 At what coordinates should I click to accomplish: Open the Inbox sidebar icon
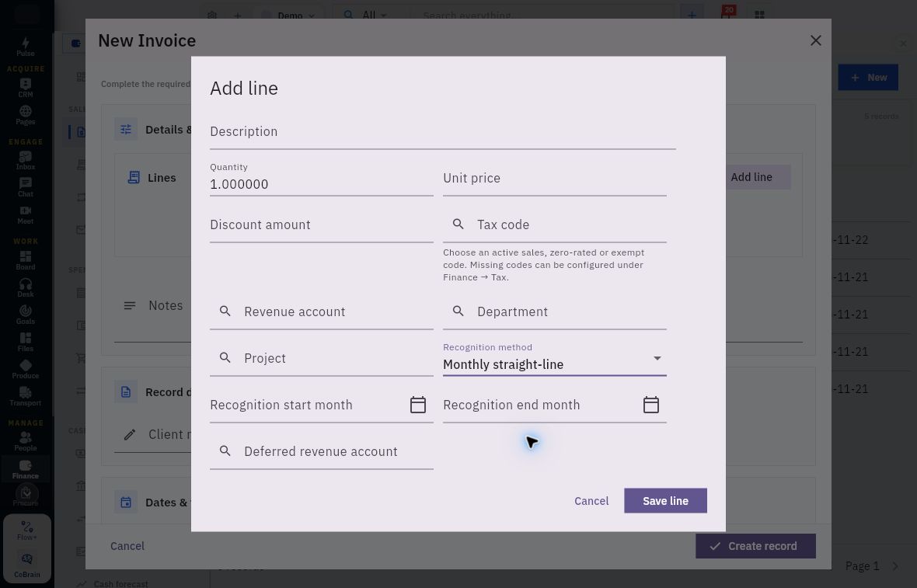coord(25,160)
